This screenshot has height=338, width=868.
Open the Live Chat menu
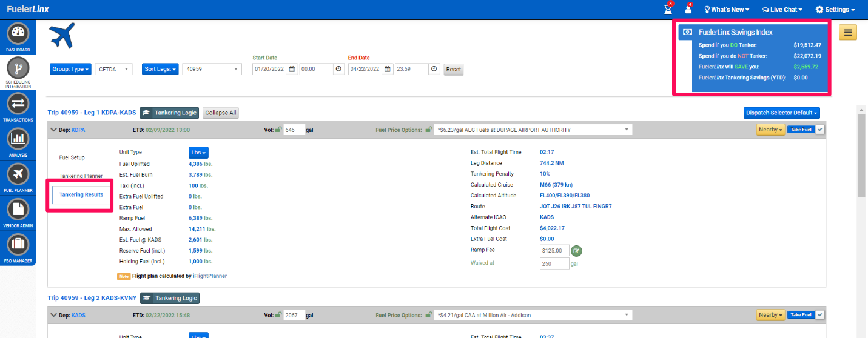tap(782, 10)
